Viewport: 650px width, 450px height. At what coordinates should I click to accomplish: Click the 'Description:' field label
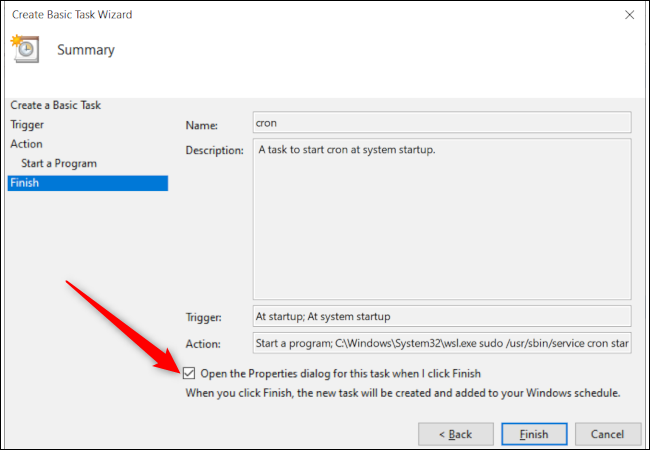pos(214,150)
